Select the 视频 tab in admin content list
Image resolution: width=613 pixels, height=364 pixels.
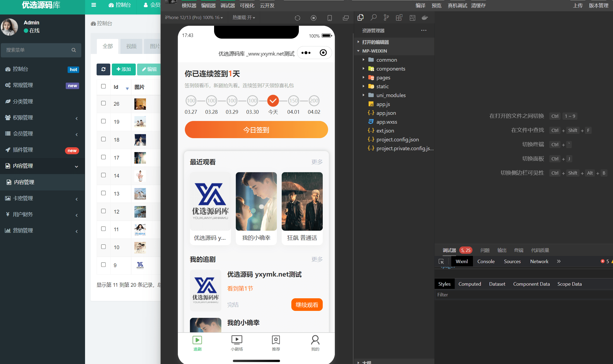click(131, 46)
